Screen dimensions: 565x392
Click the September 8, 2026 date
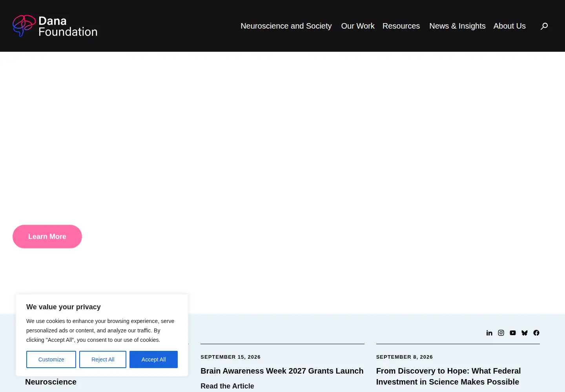click(x=404, y=357)
